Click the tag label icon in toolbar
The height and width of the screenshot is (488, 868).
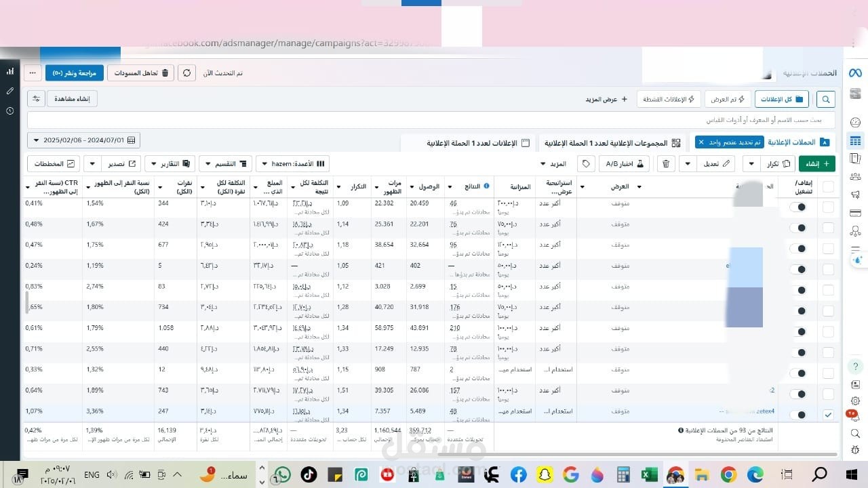[587, 163]
